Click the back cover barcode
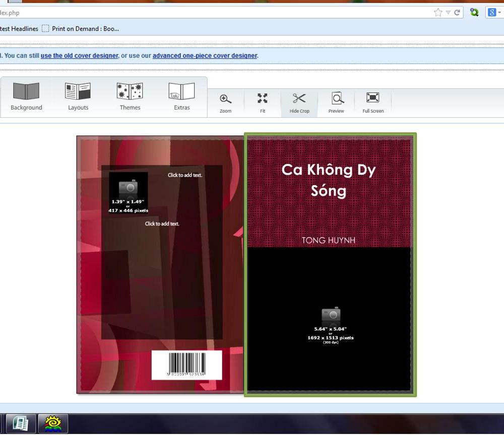The height and width of the screenshot is (435, 504). (187, 365)
